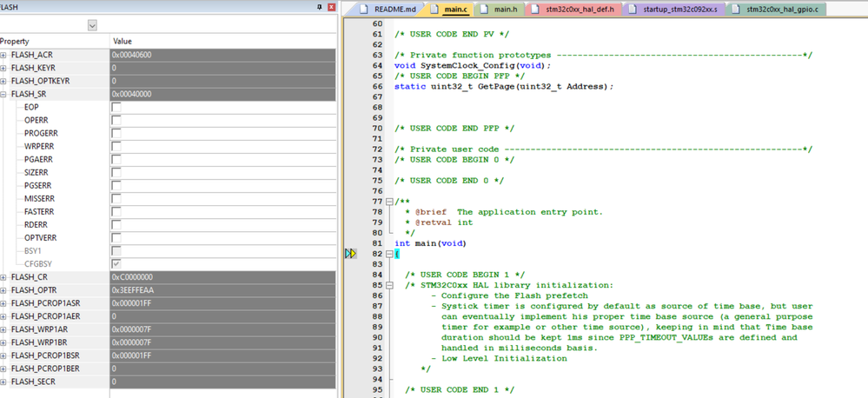Close the FLASH panel

click(332, 7)
